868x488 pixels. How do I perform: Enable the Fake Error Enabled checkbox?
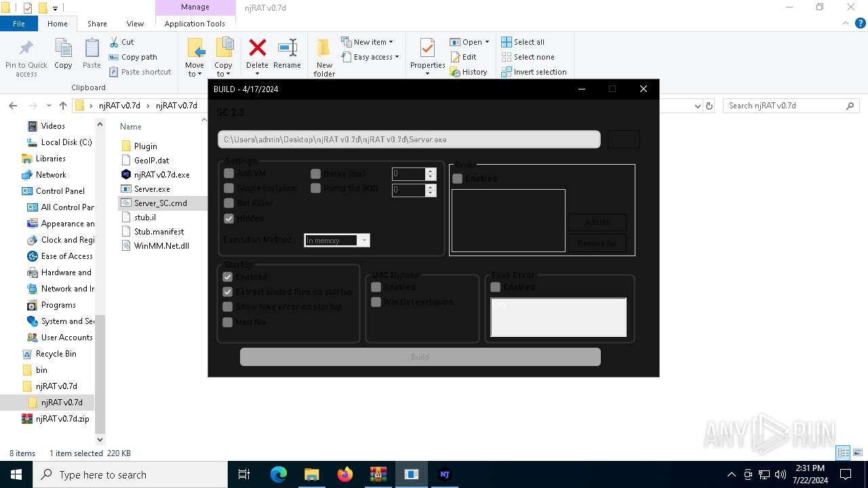tap(495, 287)
